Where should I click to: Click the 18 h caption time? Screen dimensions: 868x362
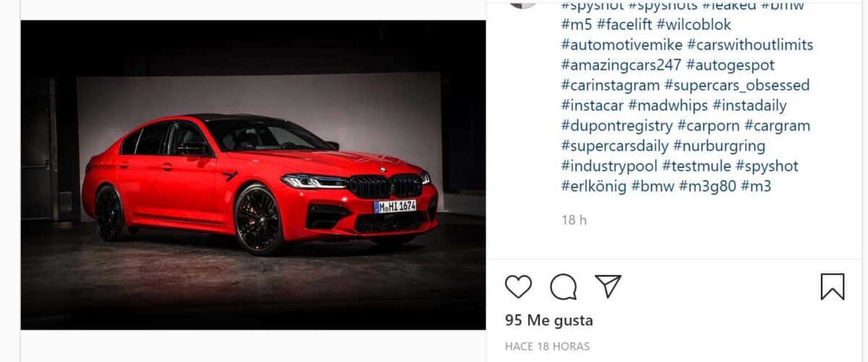574,219
